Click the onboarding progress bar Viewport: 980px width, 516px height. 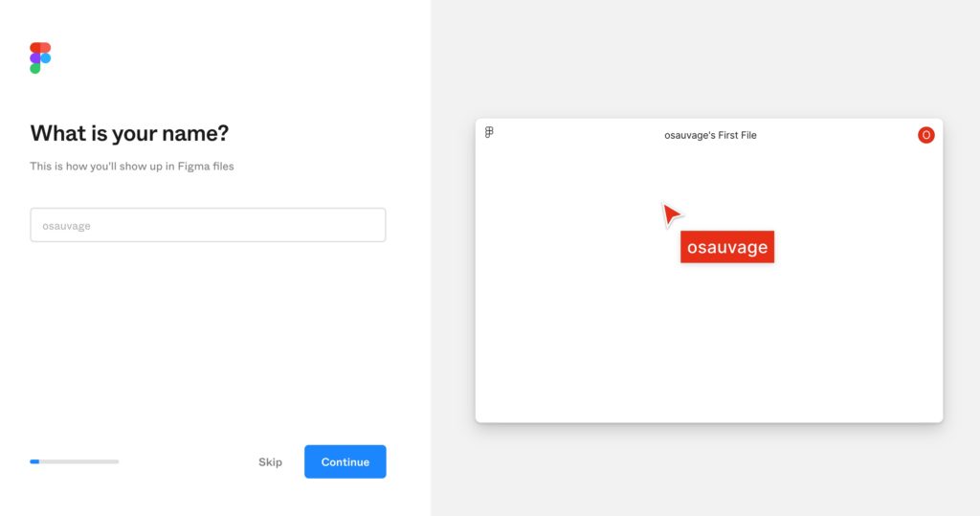tap(75, 461)
